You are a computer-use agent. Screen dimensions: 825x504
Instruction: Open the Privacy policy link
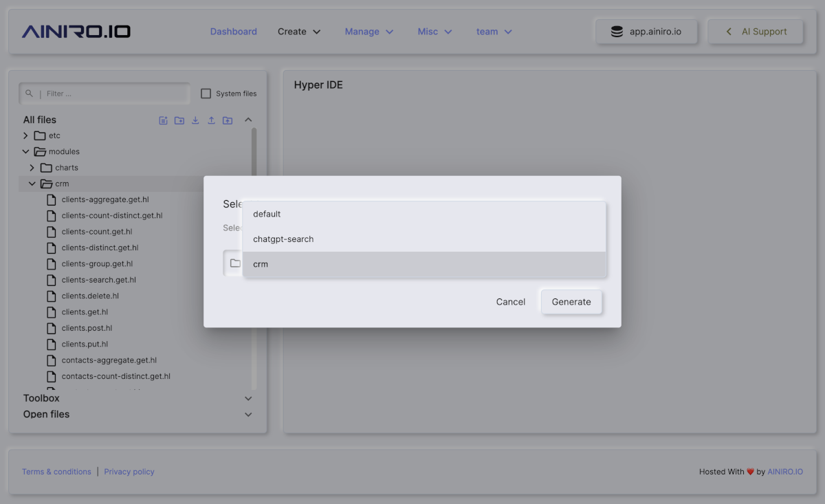pyautogui.click(x=129, y=472)
